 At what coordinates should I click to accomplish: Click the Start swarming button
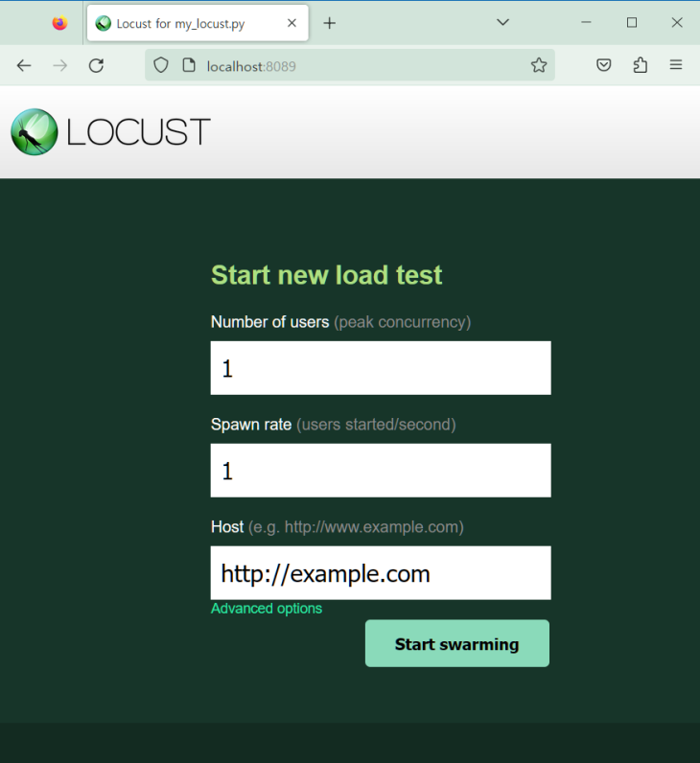click(x=457, y=643)
